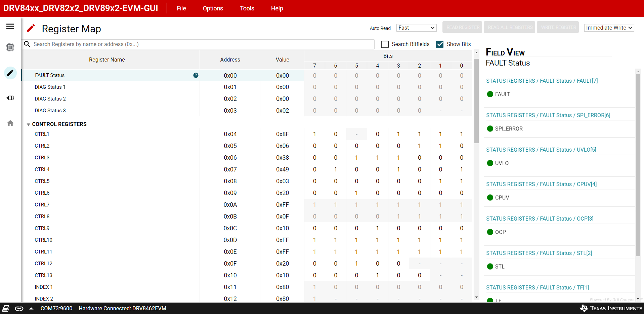Screen dimensions: 644x314
Task: Toggle bit 7 of CTRL1 register
Action: tap(314, 134)
